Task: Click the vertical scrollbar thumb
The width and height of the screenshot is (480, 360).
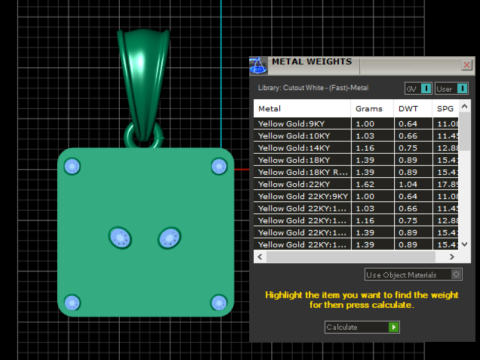Action: [465, 131]
